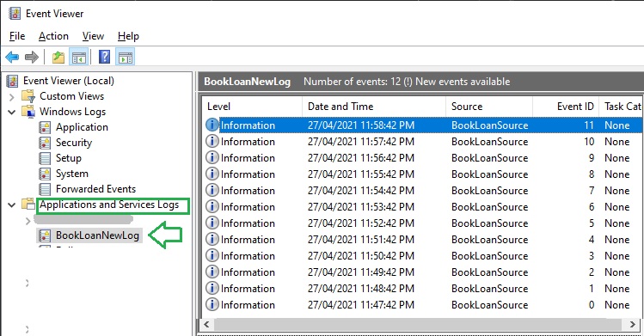Screen dimensions: 644x336
Task: Sort by the Date and Time column header
Action: point(374,107)
